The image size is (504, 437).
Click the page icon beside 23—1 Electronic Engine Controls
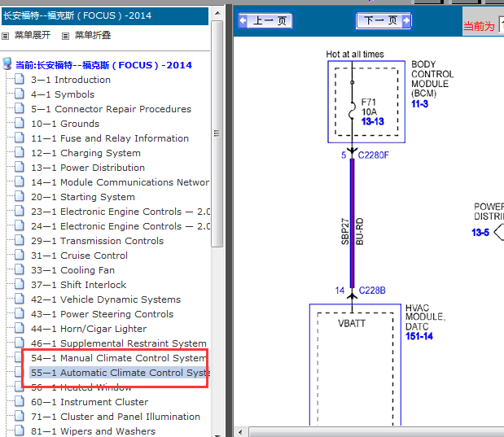coord(20,211)
